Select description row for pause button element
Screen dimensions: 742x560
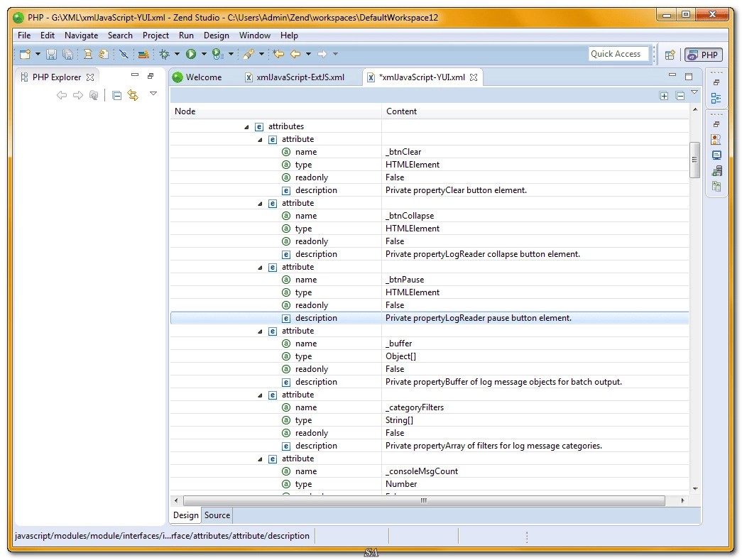point(430,318)
